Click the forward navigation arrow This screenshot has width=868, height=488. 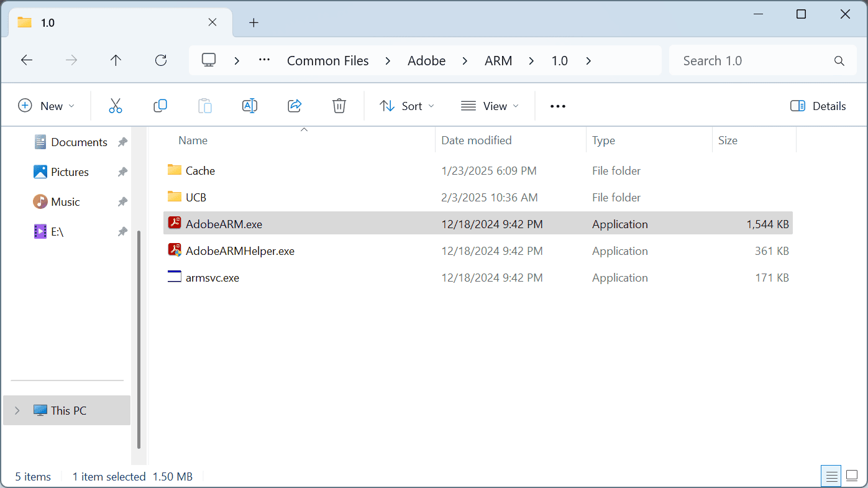pos(71,60)
